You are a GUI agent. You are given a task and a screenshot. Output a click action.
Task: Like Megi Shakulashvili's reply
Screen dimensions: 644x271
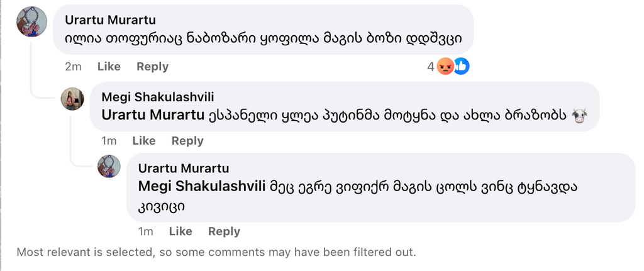[x=144, y=141]
